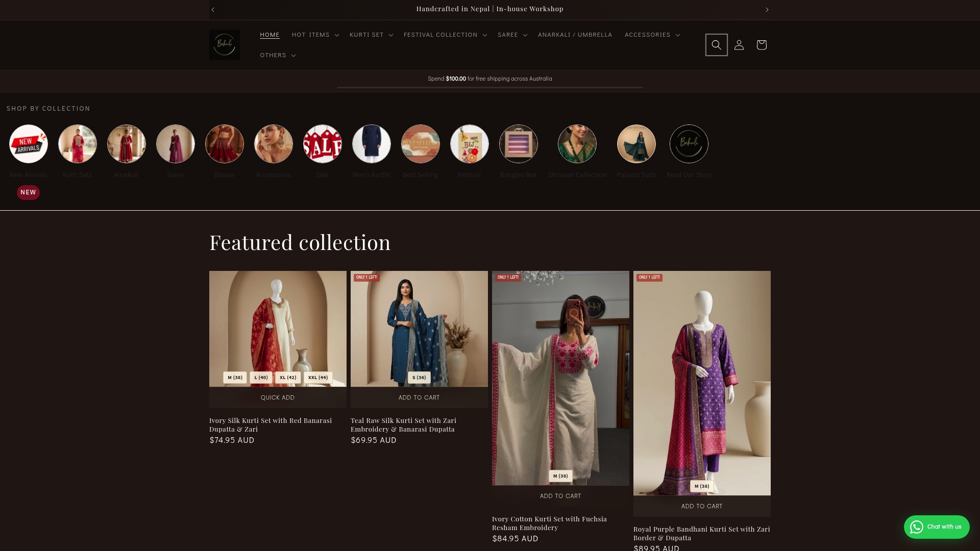Click the Behuli logo in header
This screenshot has width=980, height=551.
click(225, 45)
